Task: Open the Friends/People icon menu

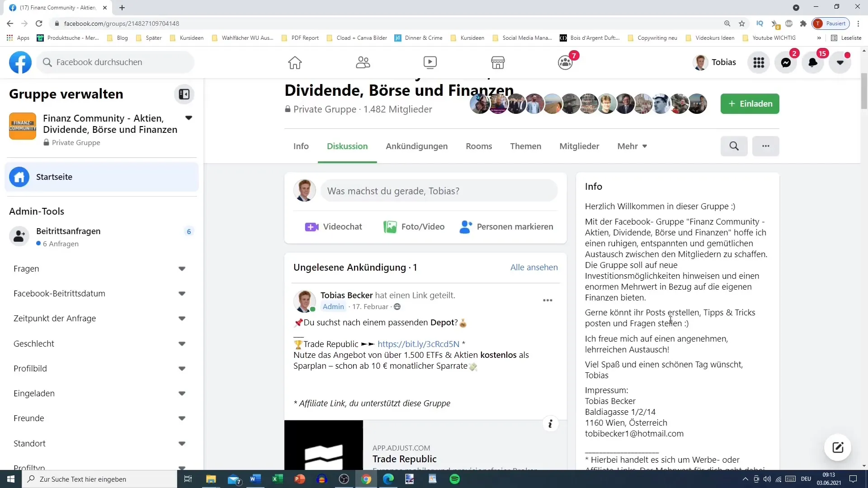Action: (x=363, y=62)
